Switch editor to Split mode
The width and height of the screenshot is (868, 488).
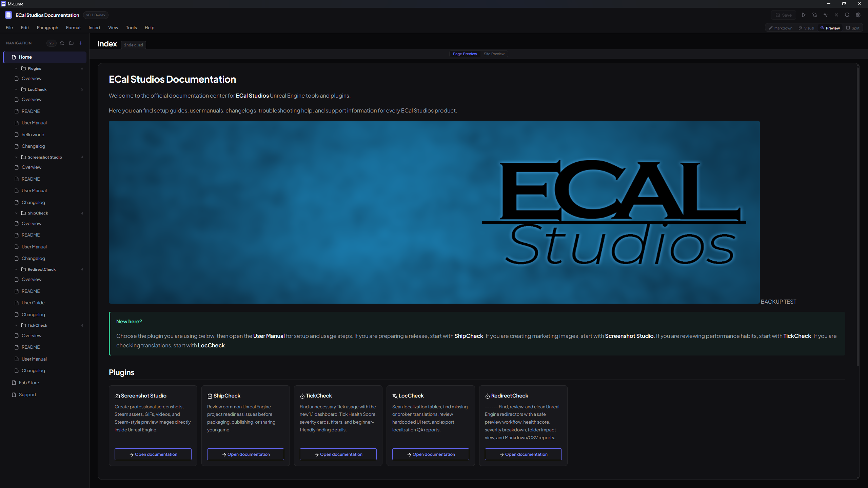click(x=853, y=28)
